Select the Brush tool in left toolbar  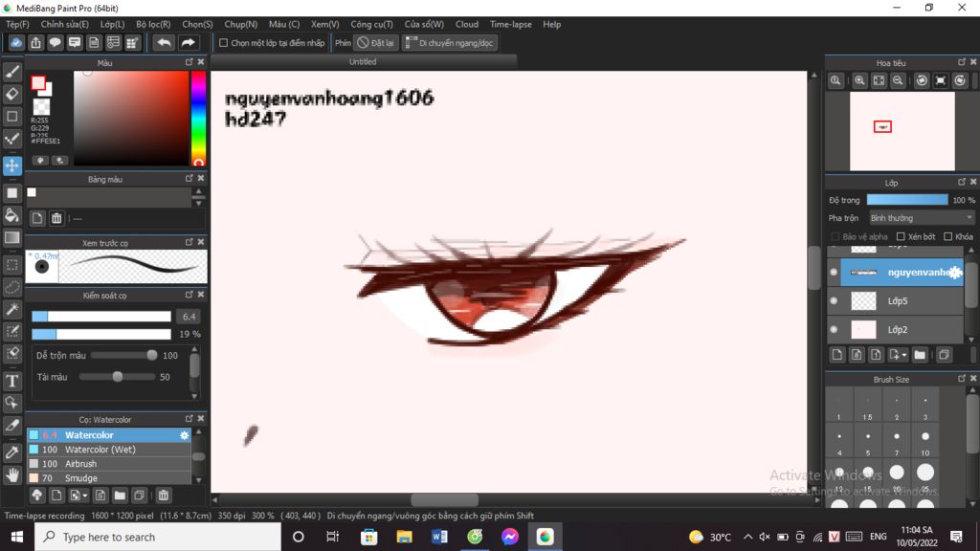(11, 71)
